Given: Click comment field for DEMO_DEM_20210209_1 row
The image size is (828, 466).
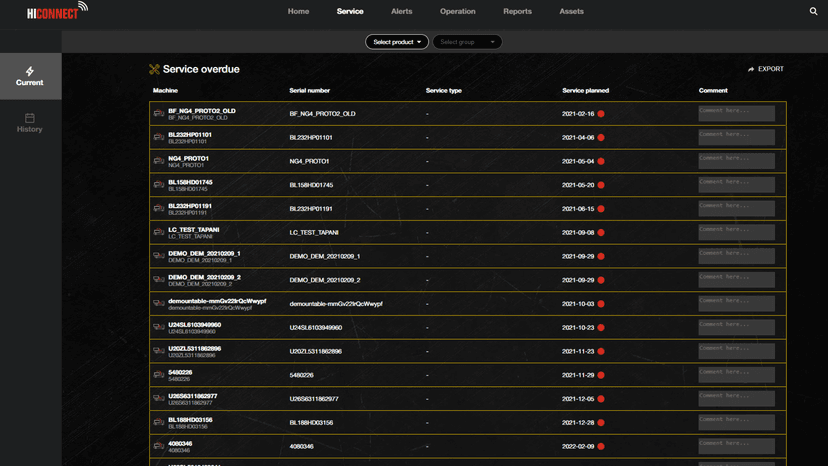Looking at the screenshot, I should point(736,256).
